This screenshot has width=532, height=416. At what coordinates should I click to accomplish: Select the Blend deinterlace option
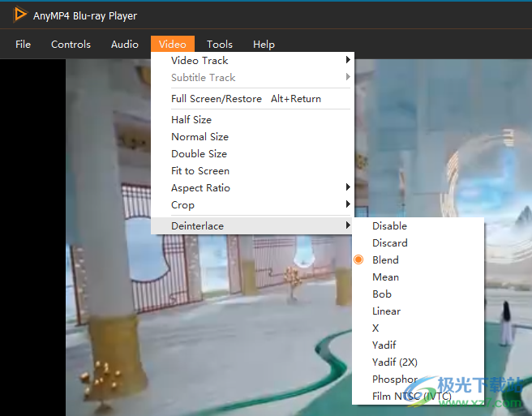418,260
